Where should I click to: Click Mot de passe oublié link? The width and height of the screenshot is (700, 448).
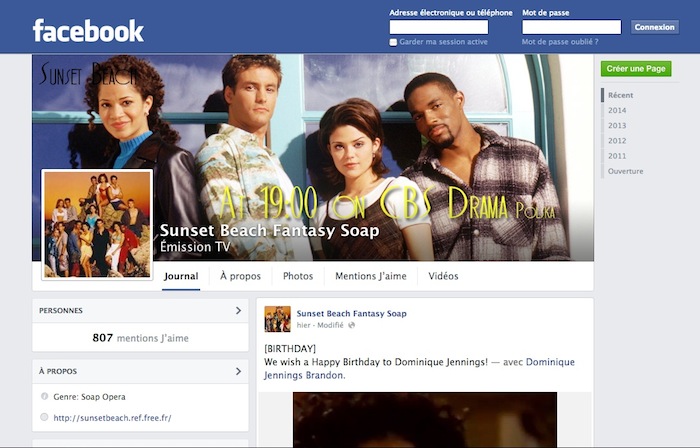(560, 42)
